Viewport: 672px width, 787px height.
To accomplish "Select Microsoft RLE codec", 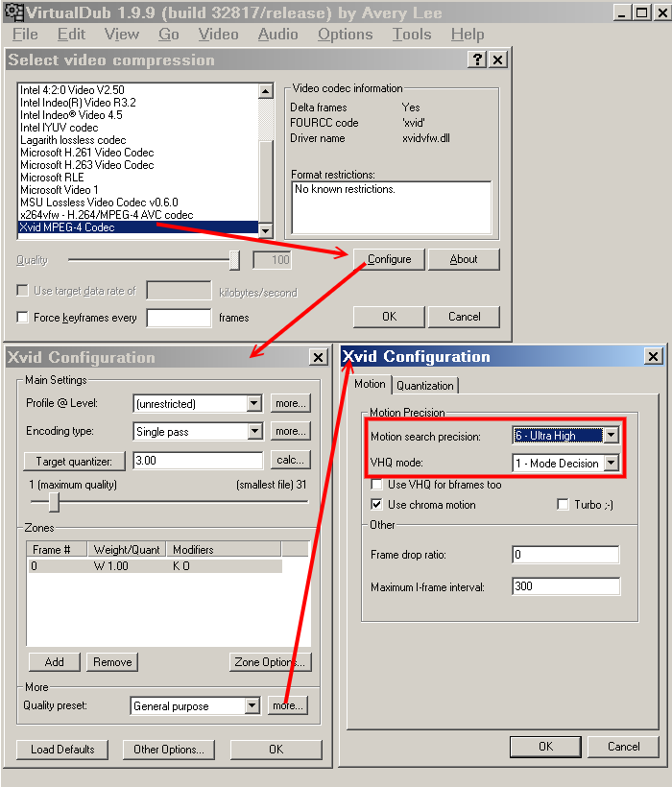I will [138, 178].
